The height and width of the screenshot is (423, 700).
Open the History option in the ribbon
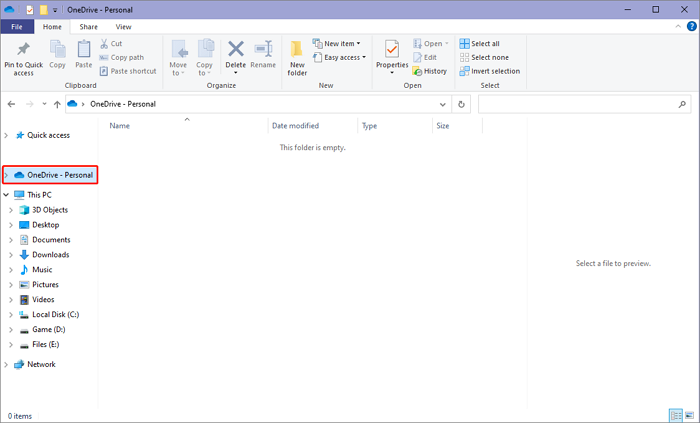[x=430, y=71]
